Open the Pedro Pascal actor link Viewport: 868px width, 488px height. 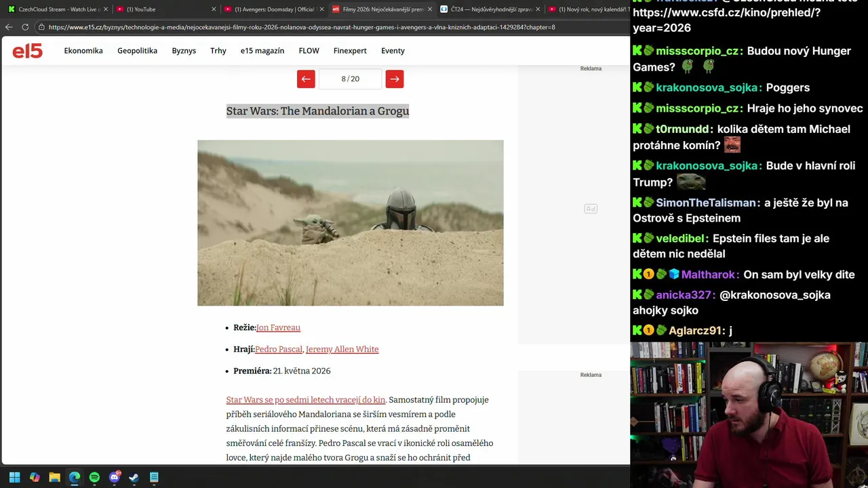pyautogui.click(x=279, y=349)
